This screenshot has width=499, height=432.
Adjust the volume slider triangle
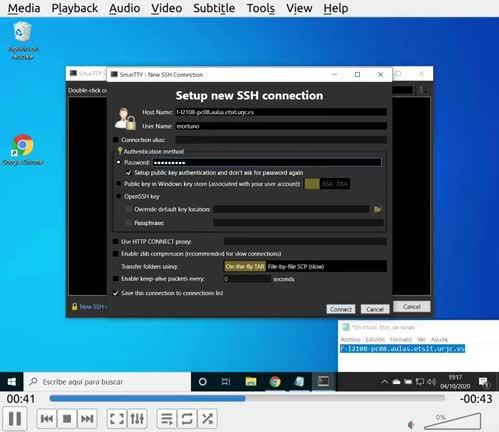453,421
